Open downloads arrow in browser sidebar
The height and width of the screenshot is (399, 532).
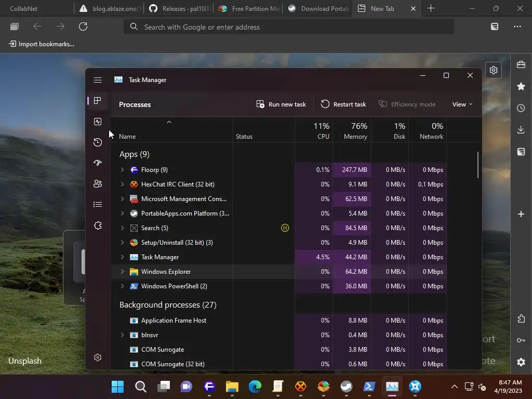(x=521, y=129)
